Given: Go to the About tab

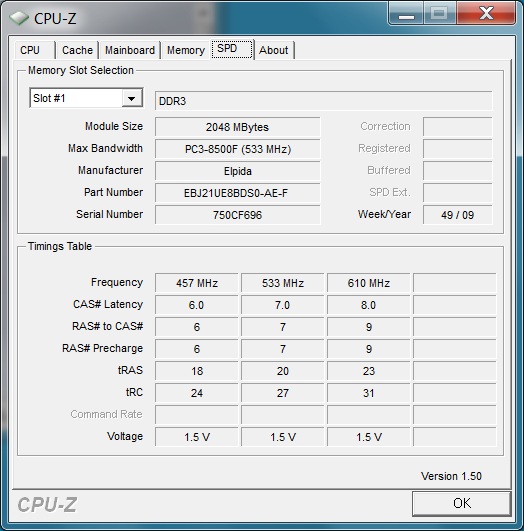Looking at the screenshot, I should pyautogui.click(x=274, y=50).
